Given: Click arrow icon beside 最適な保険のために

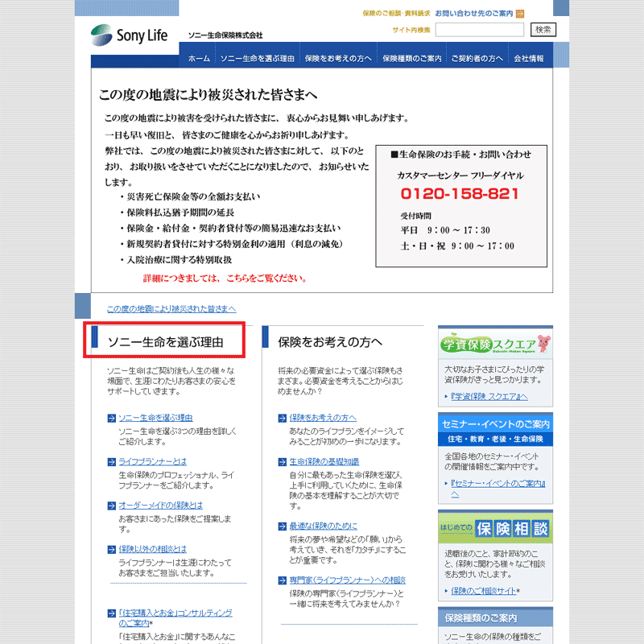Looking at the screenshot, I should coord(283,526).
